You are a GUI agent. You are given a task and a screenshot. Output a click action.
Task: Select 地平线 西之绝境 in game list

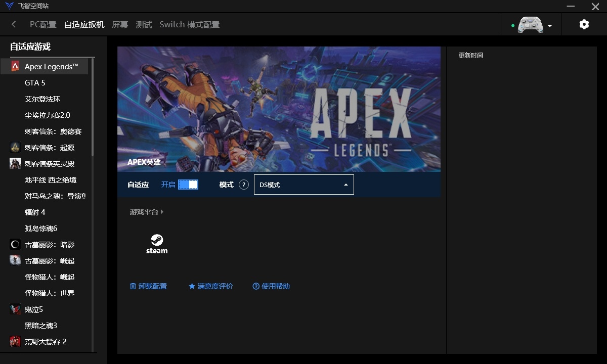[44, 179]
